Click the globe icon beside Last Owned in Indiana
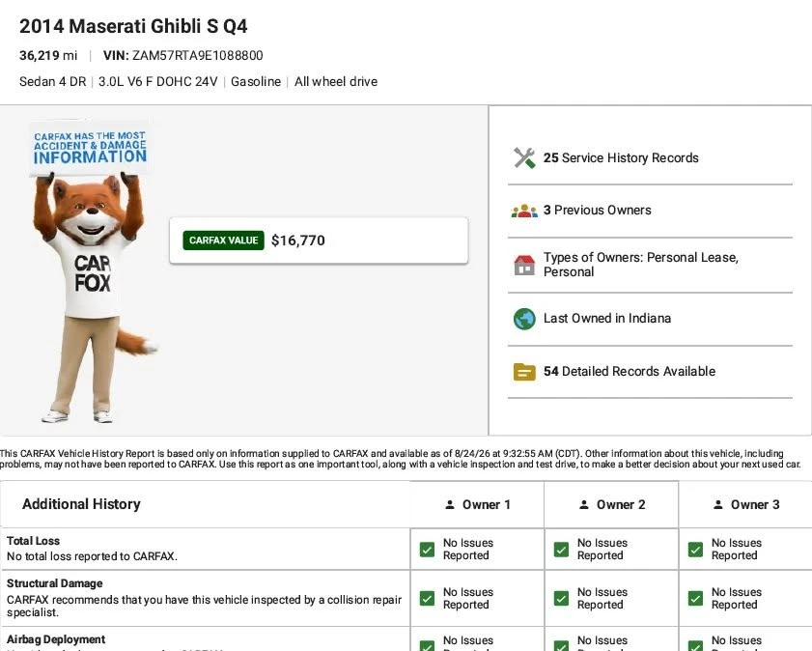The width and height of the screenshot is (812, 651). pos(524,319)
